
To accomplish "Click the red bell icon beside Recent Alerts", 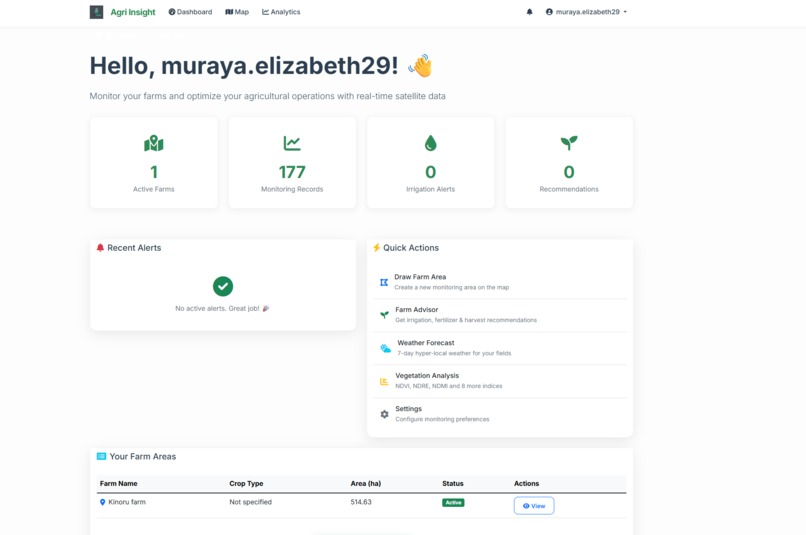I will click(x=100, y=248).
